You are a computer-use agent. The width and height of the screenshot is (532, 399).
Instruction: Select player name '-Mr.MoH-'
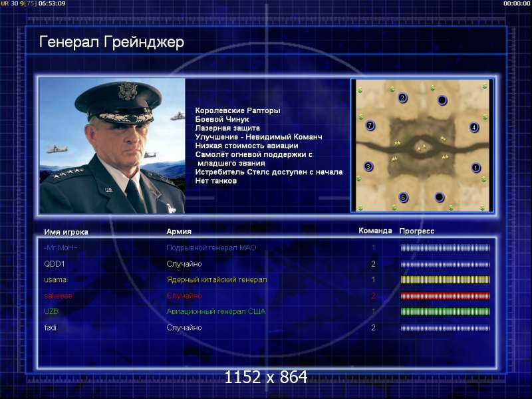pos(61,247)
